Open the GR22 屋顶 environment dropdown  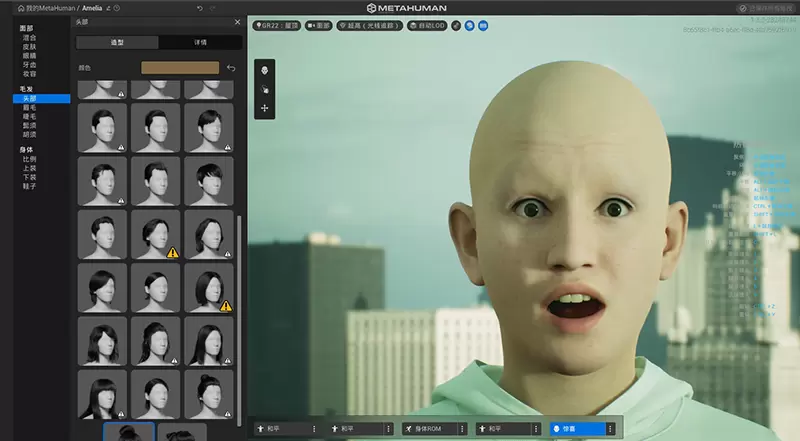coord(279,25)
